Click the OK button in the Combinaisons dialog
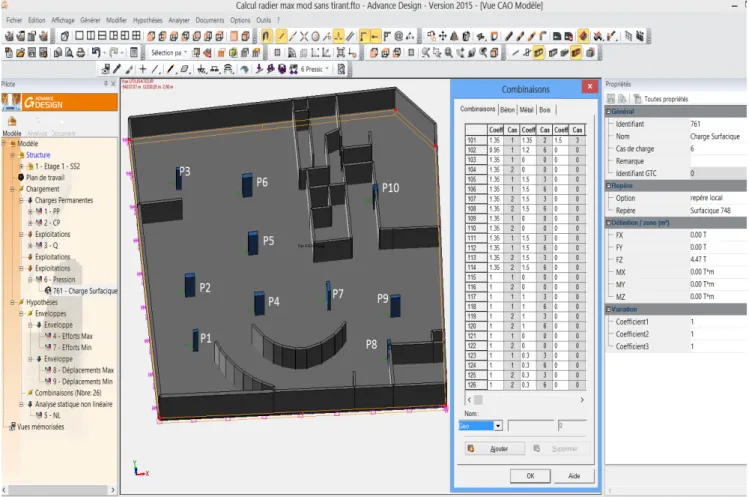Image resolution: width=749 pixels, height=497 pixels. (x=530, y=476)
